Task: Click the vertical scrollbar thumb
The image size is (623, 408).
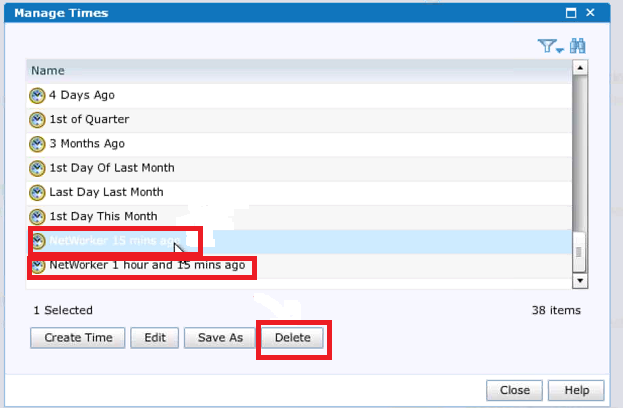Action: click(579, 252)
